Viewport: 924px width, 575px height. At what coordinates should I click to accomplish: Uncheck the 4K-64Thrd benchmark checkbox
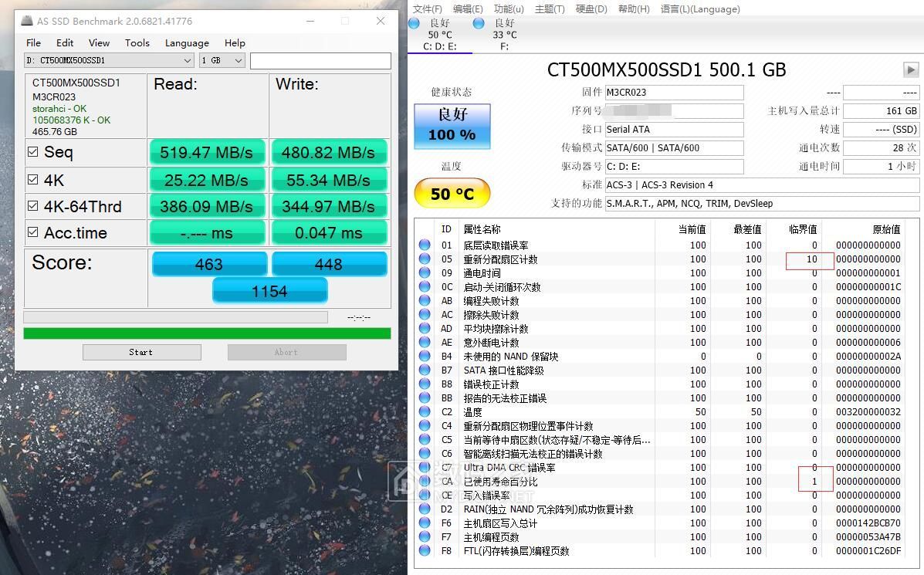33,206
